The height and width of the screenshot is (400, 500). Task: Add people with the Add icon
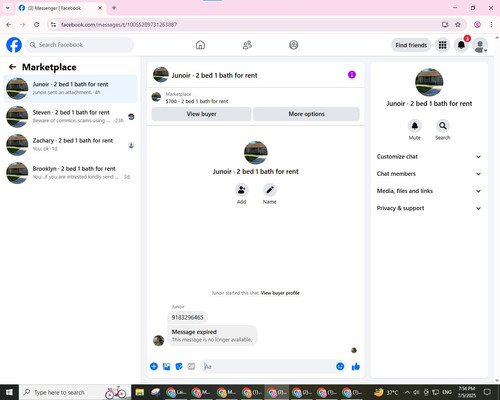click(241, 190)
